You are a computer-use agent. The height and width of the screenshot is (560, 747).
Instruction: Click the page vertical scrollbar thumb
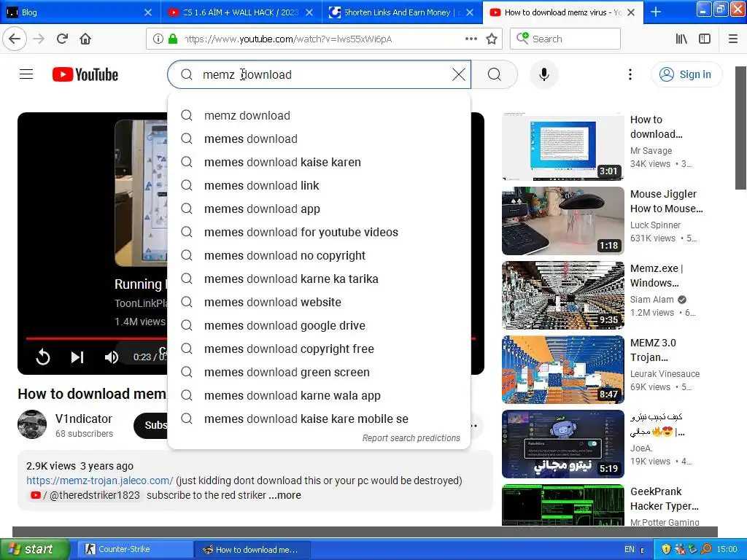pos(740,128)
